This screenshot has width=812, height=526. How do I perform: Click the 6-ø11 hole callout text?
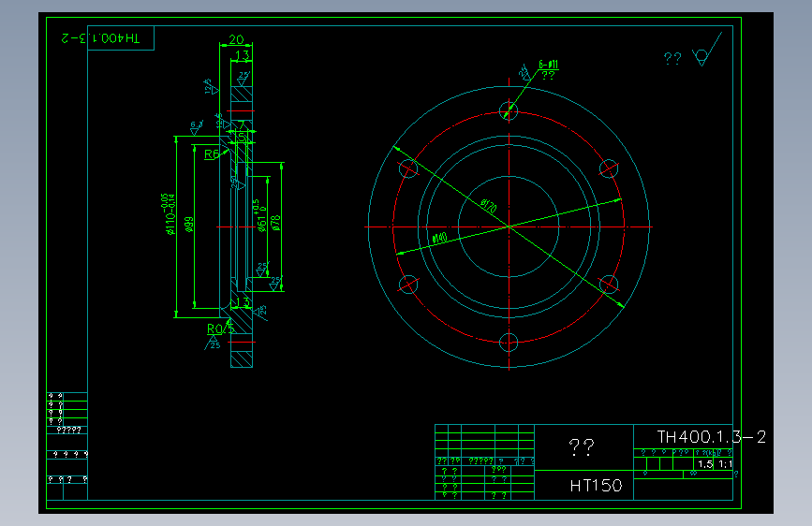(549, 65)
